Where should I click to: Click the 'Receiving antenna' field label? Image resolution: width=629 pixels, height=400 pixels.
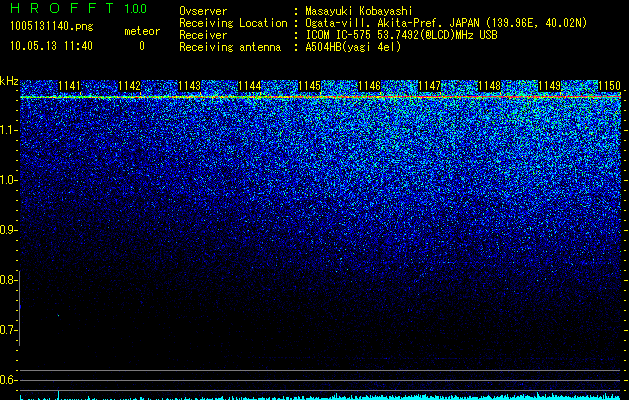[230, 47]
